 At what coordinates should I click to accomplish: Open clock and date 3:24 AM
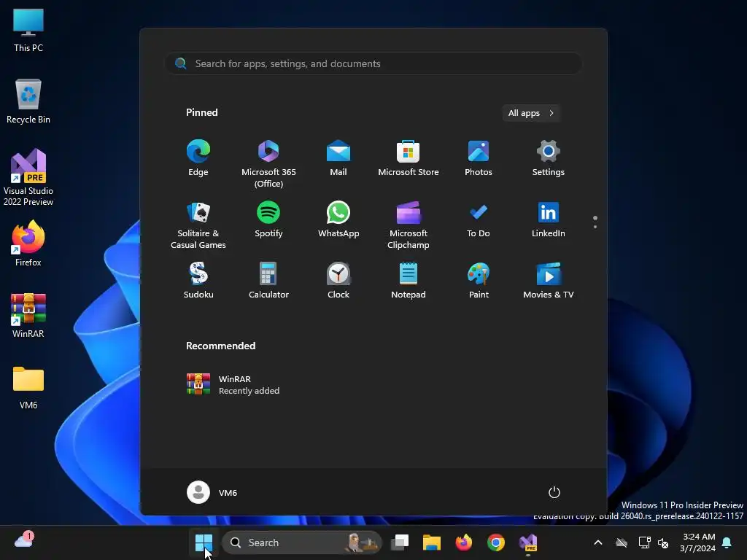(698, 542)
